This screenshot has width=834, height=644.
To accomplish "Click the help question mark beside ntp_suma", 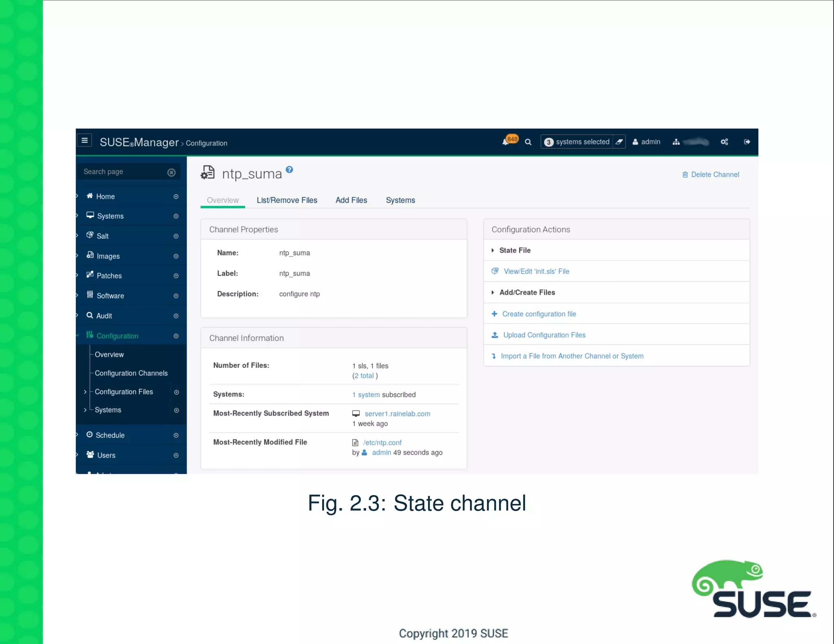I will point(289,169).
